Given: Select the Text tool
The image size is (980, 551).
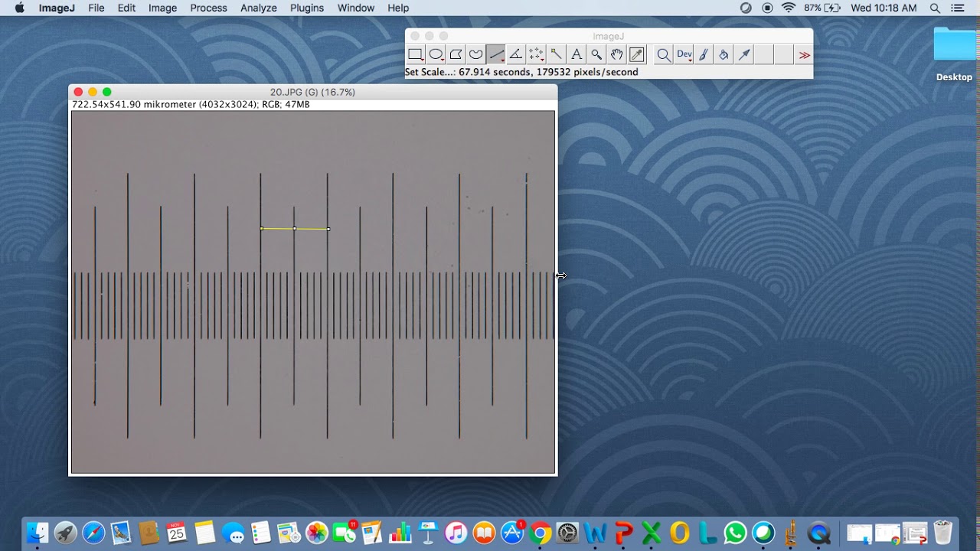Looking at the screenshot, I should (576, 54).
